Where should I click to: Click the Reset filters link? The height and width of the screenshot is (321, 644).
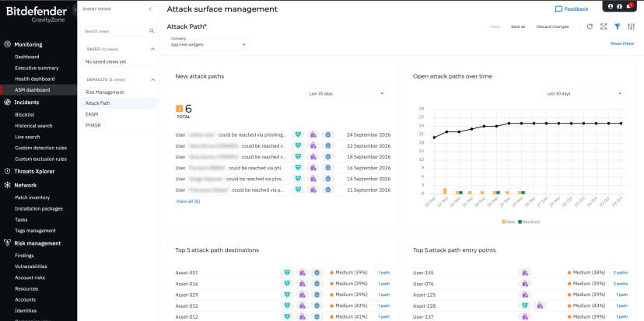622,44
